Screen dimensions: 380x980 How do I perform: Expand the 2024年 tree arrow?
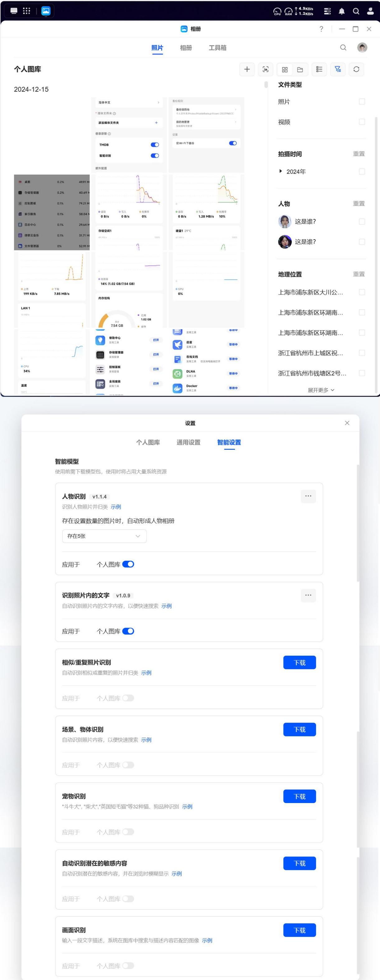coord(280,171)
